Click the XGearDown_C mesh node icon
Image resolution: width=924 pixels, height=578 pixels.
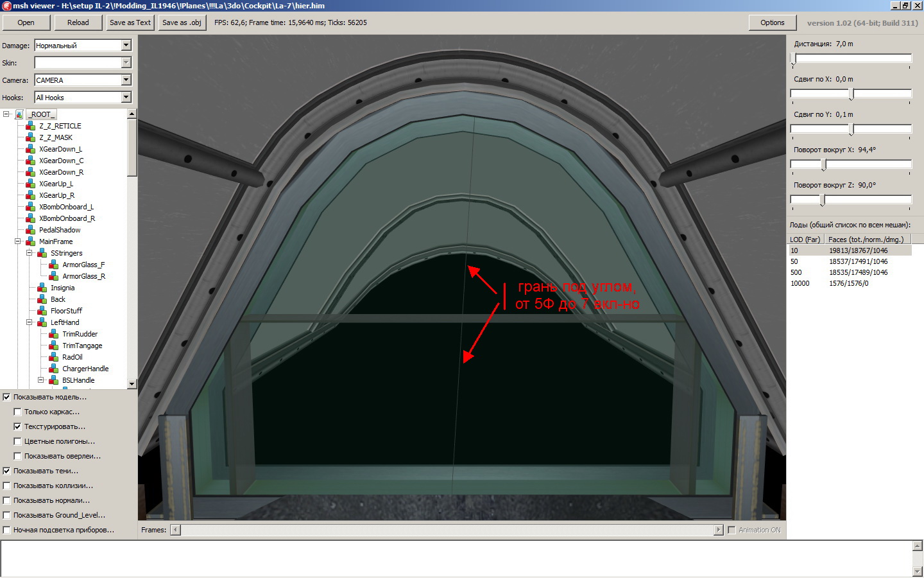(30, 161)
